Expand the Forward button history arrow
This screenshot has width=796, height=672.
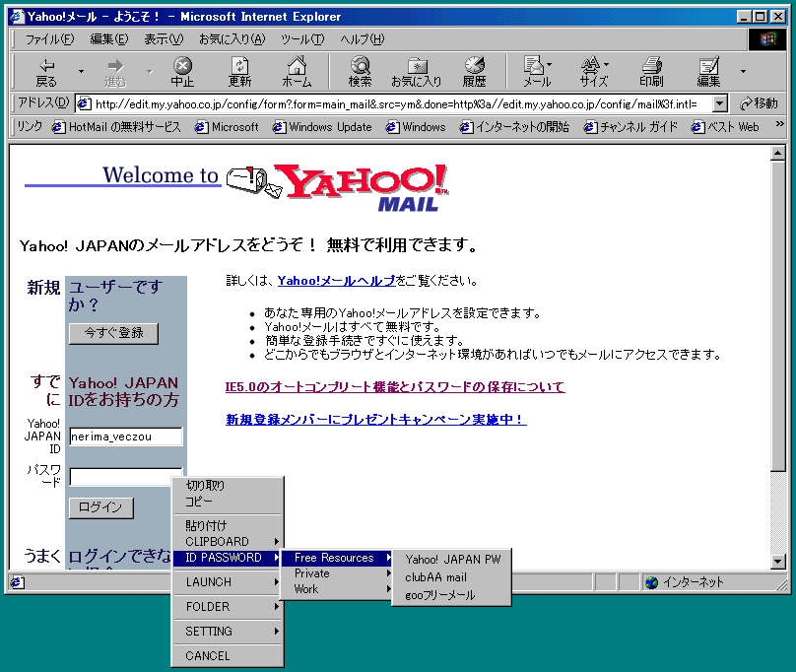(x=150, y=72)
